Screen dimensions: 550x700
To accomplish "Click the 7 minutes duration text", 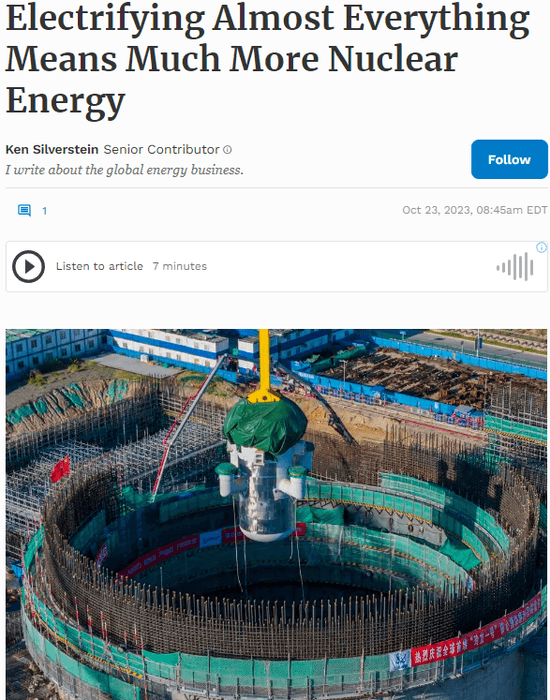I will click(180, 266).
